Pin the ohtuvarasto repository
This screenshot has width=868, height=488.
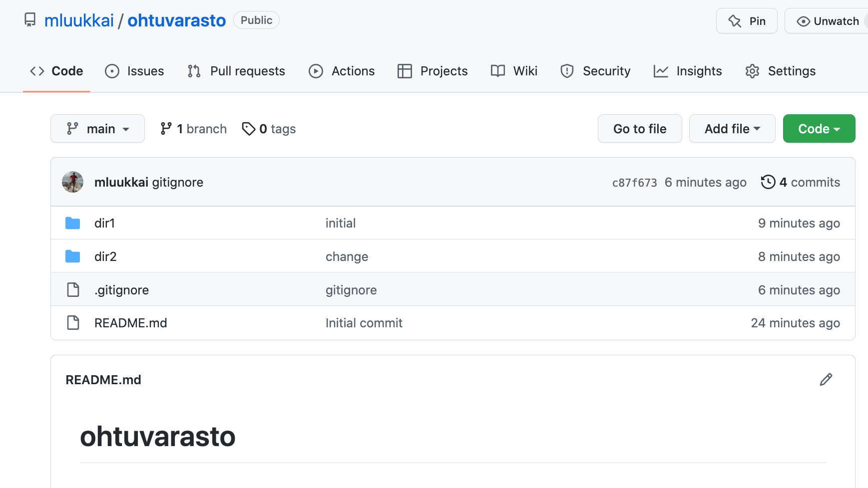pyautogui.click(x=747, y=21)
